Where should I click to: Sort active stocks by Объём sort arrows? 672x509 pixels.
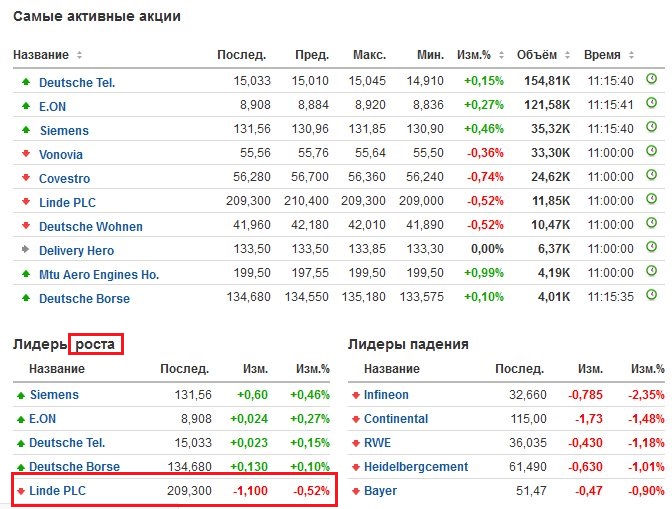567,55
